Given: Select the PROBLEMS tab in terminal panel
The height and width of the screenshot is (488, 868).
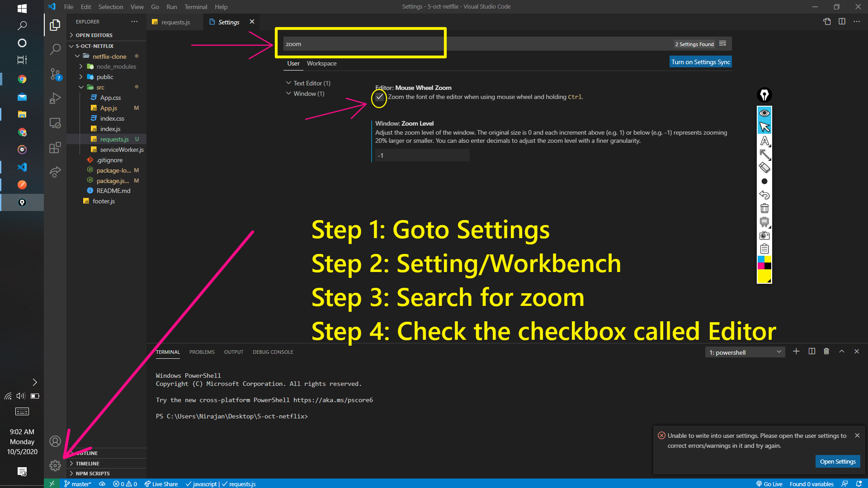Looking at the screenshot, I should pos(202,352).
